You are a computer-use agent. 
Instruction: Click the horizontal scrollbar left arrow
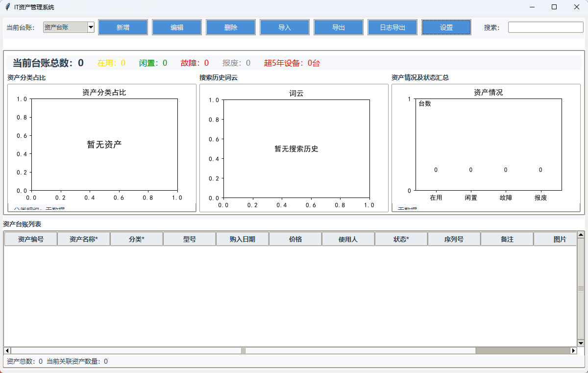pyautogui.click(x=7, y=350)
